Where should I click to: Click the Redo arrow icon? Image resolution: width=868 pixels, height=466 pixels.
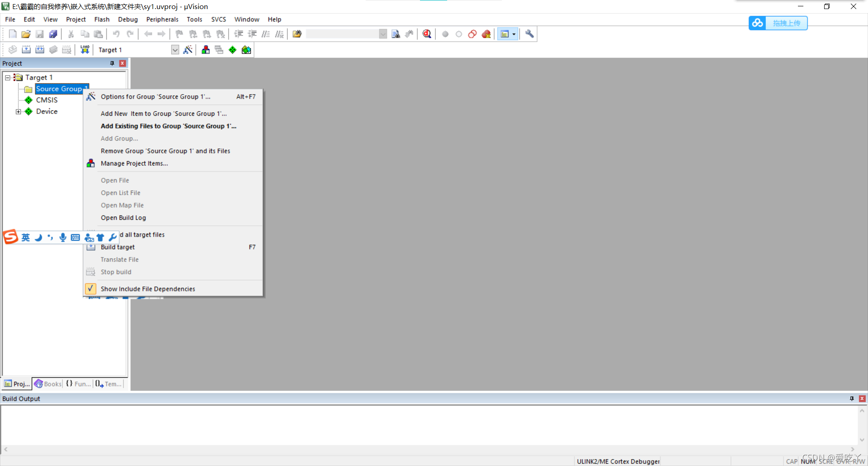tap(130, 34)
